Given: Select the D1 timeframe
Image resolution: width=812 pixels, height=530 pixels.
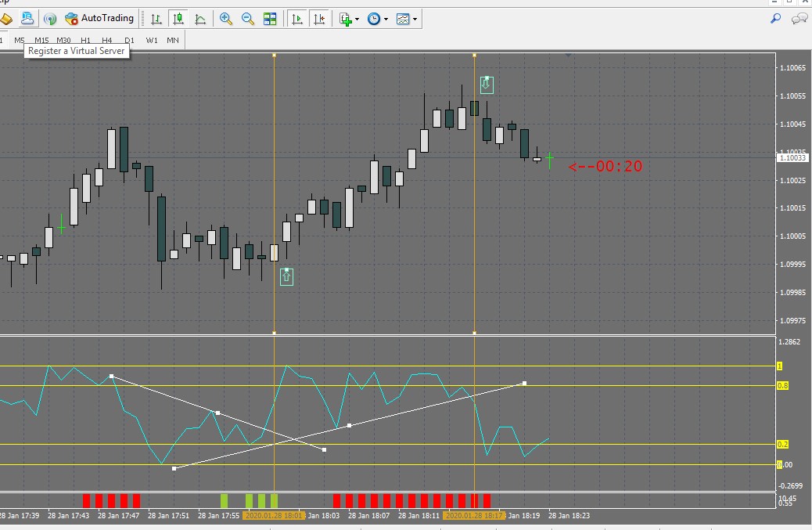Looking at the screenshot, I should [x=129, y=40].
